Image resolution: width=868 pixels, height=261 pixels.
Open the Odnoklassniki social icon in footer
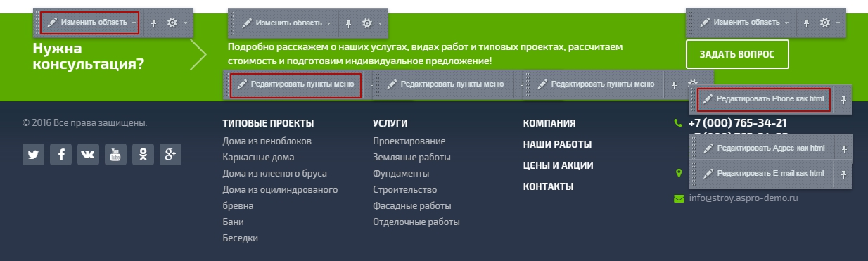pyautogui.click(x=143, y=155)
